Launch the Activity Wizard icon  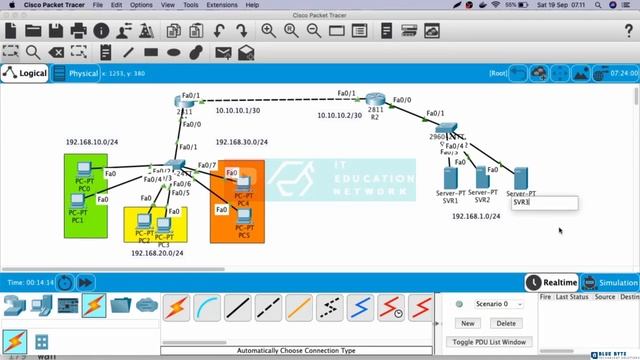point(124,31)
